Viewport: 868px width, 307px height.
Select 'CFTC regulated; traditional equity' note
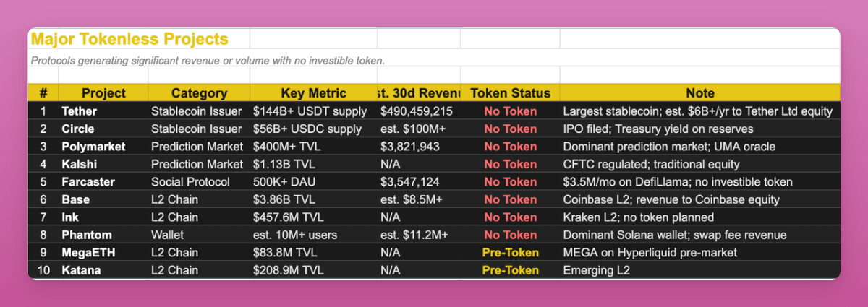point(700,164)
